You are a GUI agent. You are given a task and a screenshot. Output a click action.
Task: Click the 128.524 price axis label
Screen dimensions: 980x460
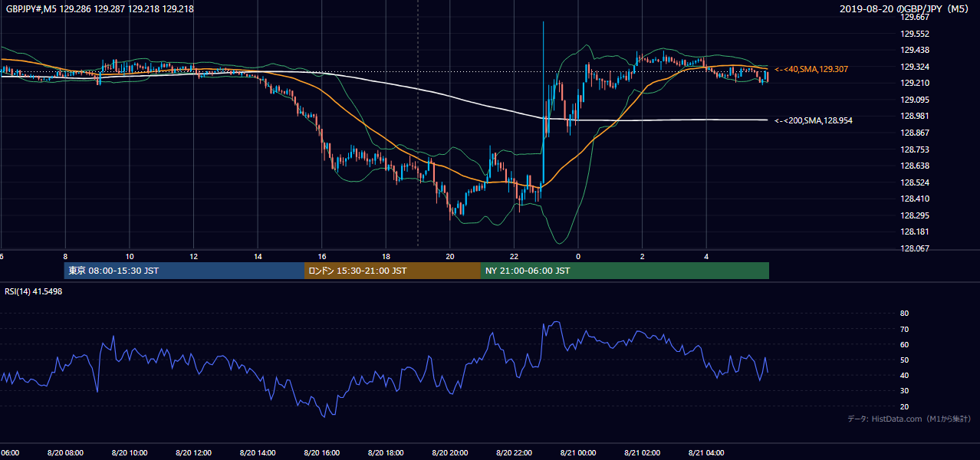click(915, 182)
